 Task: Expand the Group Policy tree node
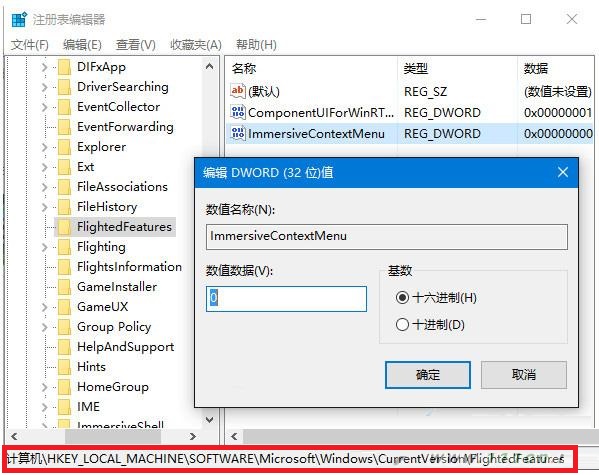(x=44, y=327)
